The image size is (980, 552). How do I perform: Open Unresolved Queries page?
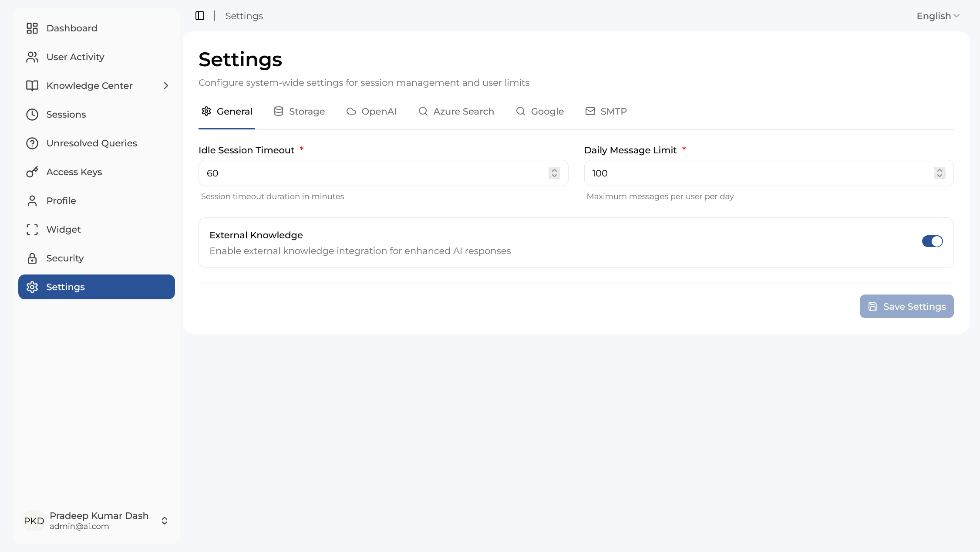point(97,143)
